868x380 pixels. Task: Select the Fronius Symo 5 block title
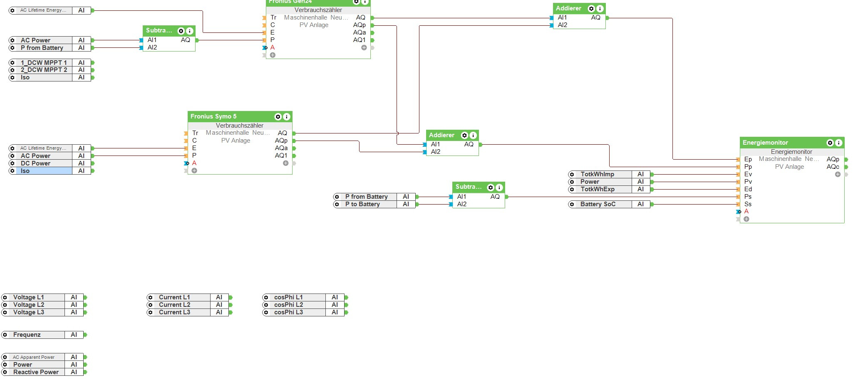pyautogui.click(x=213, y=116)
